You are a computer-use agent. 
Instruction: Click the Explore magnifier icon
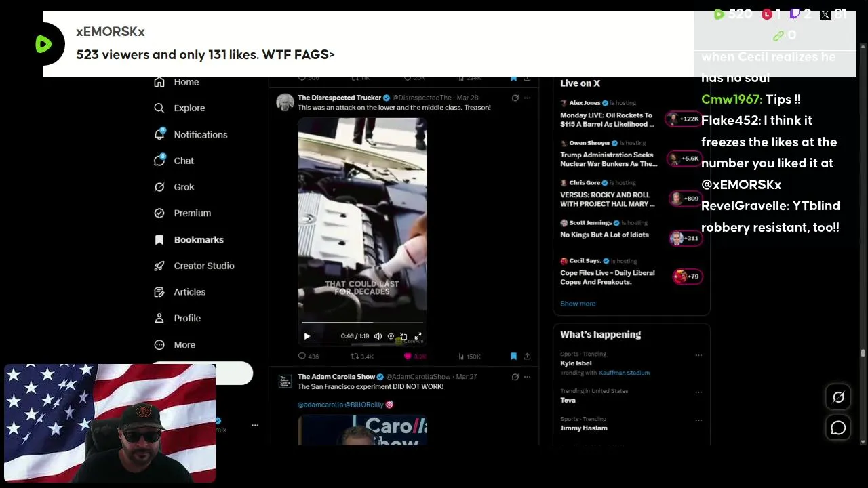coord(159,108)
